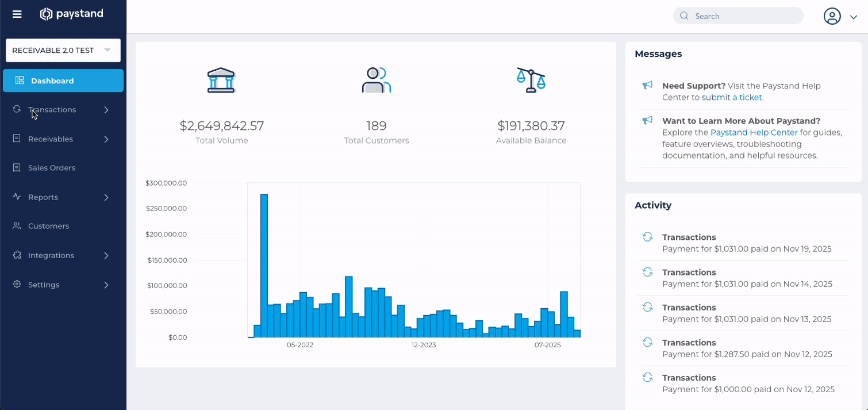868x410 pixels.
Task: Focus the Search field
Action: [x=738, y=16]
